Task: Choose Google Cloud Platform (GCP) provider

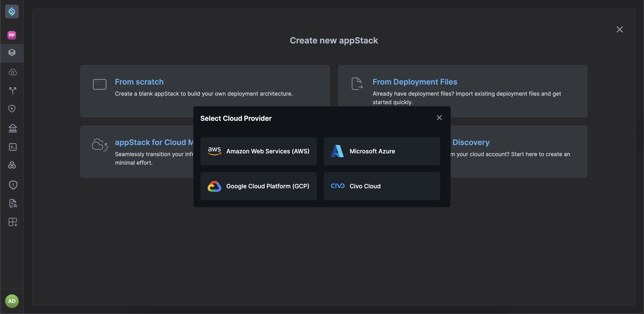Action: coord(259,186)
